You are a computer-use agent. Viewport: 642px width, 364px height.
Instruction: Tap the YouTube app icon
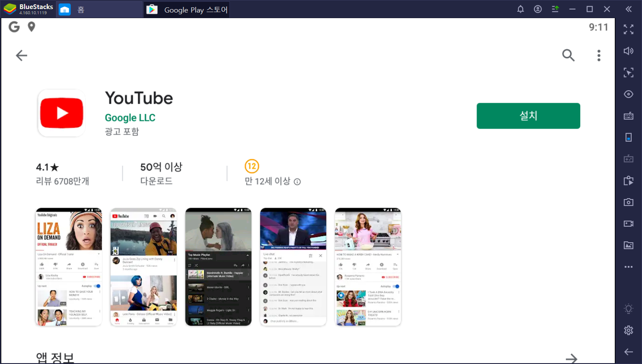(x=61, y=113)
